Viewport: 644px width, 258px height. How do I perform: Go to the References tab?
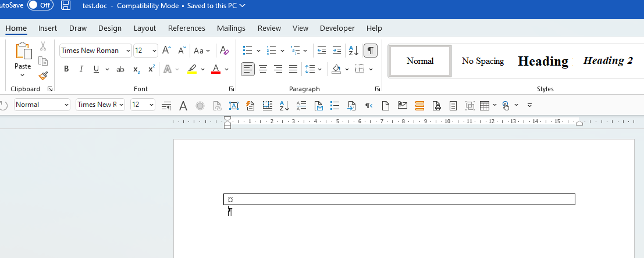[187, 28]
